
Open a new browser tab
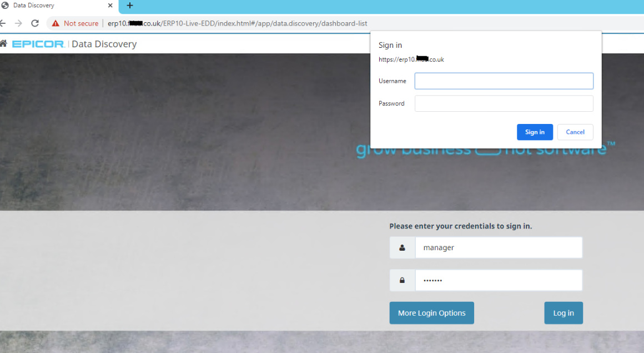(x=130, y=6)
